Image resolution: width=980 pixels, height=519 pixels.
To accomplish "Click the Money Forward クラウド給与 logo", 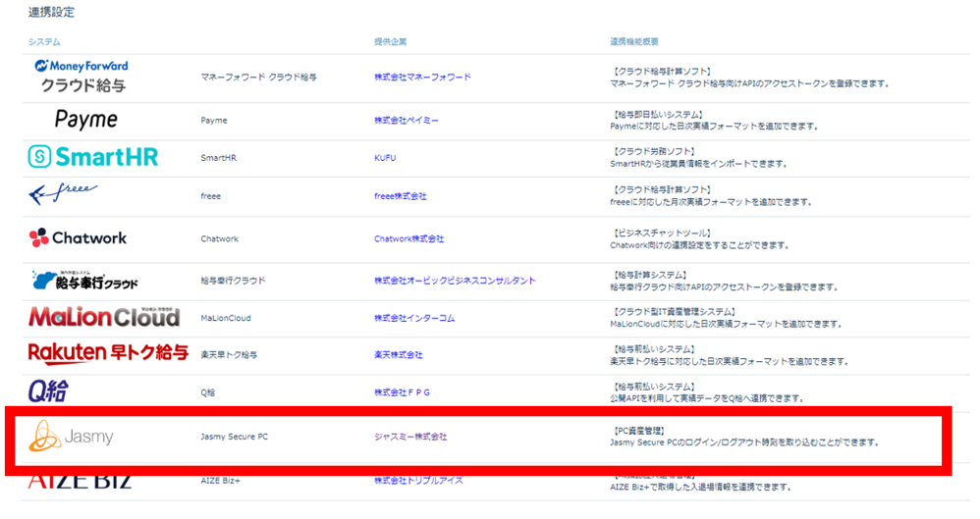I will 82,77.
